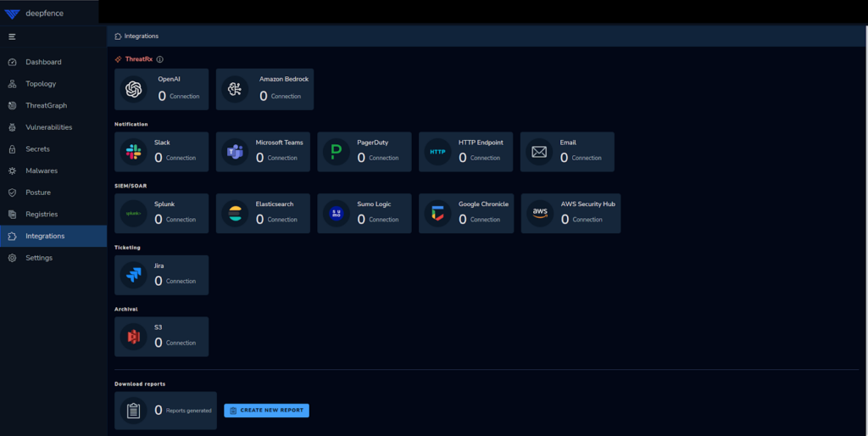This screenshot has height=436, width=868.
Task: Collapse sidebar with hamburger menu icon
Action: click(x=12, y=36)
